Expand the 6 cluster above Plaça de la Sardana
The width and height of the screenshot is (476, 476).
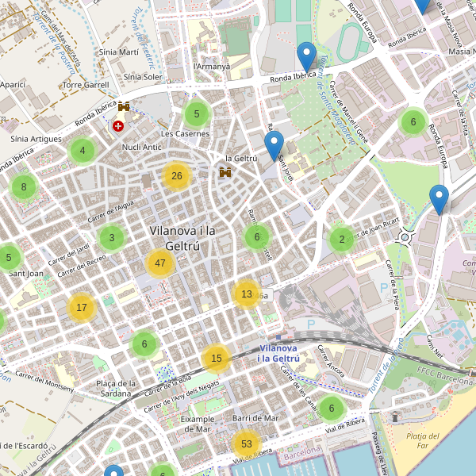click(x=144, y=344)
